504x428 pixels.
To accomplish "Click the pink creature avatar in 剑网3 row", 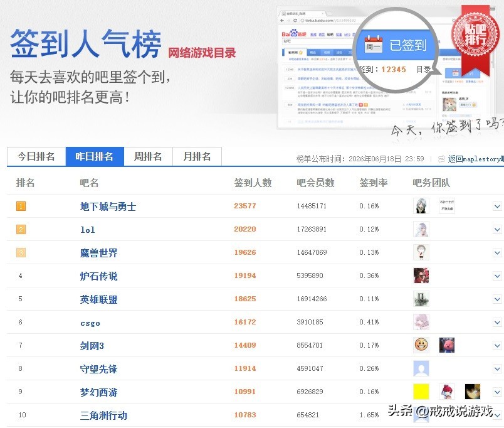I will point(447,345).
